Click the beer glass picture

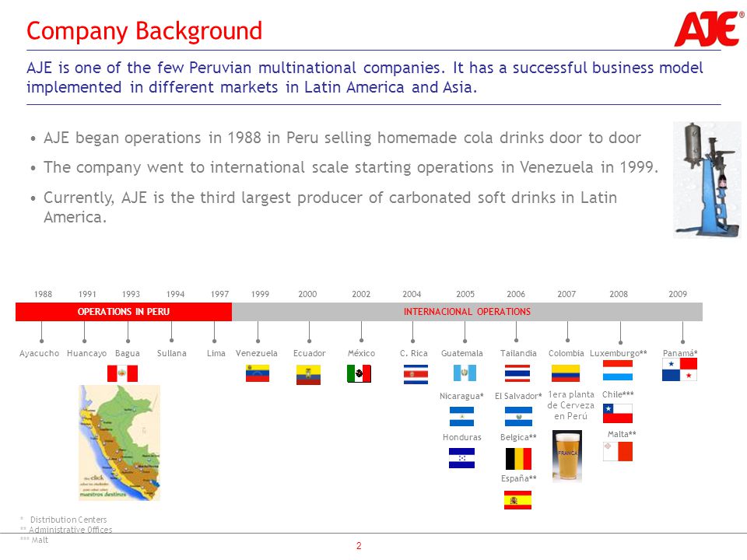click(567, 457)
